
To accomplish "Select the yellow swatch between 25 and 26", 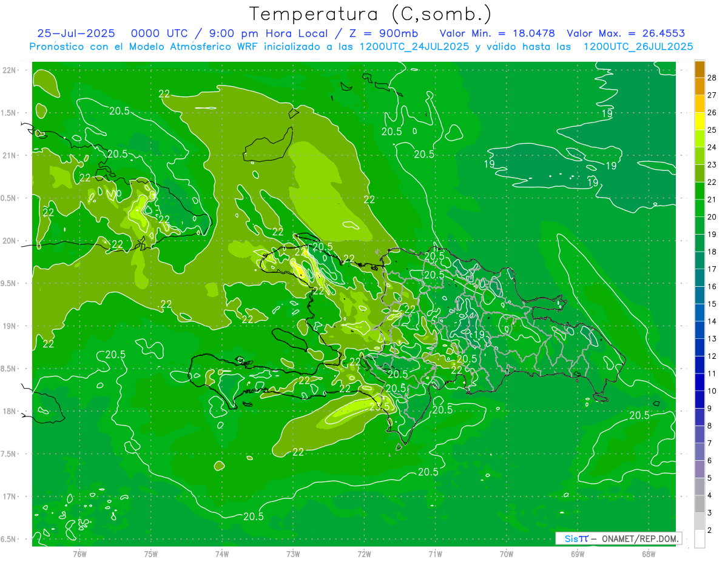I will tap(699, 121).
